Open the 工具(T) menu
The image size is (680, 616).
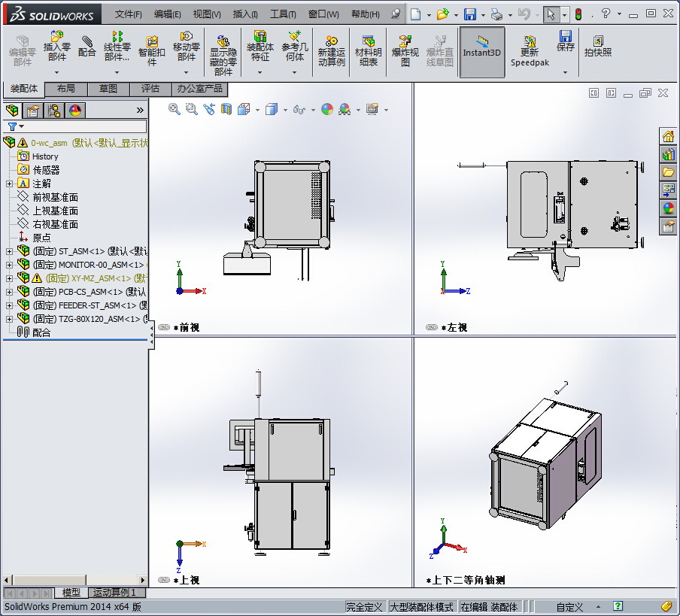(x=283, y=14)
